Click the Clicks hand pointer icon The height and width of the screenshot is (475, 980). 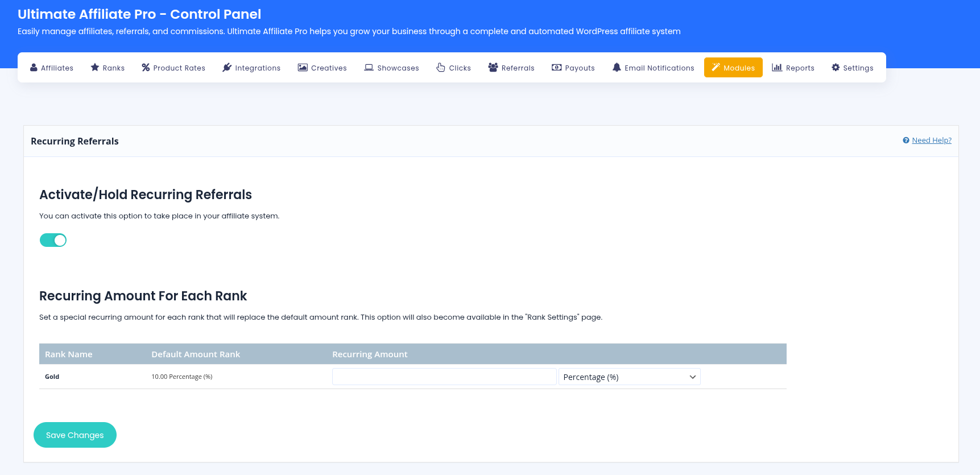pos(441,68)
